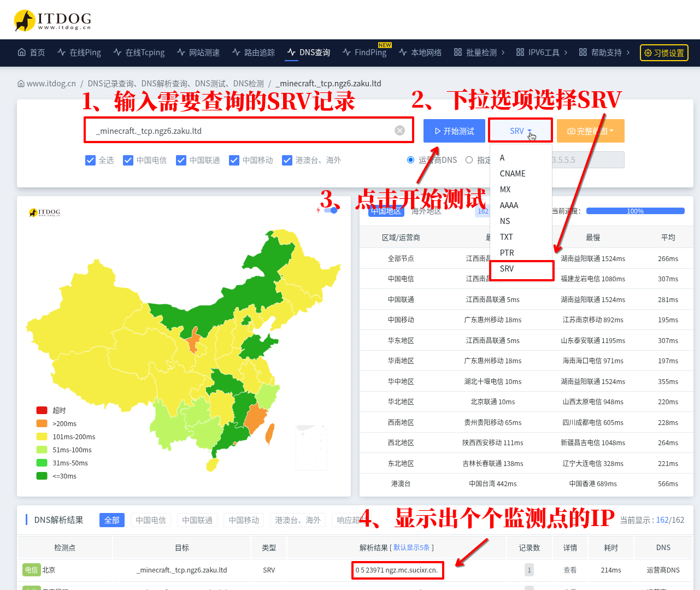Toggle the 中国电信 checkbox
The image size is (700, 590).
click(128, 160)
